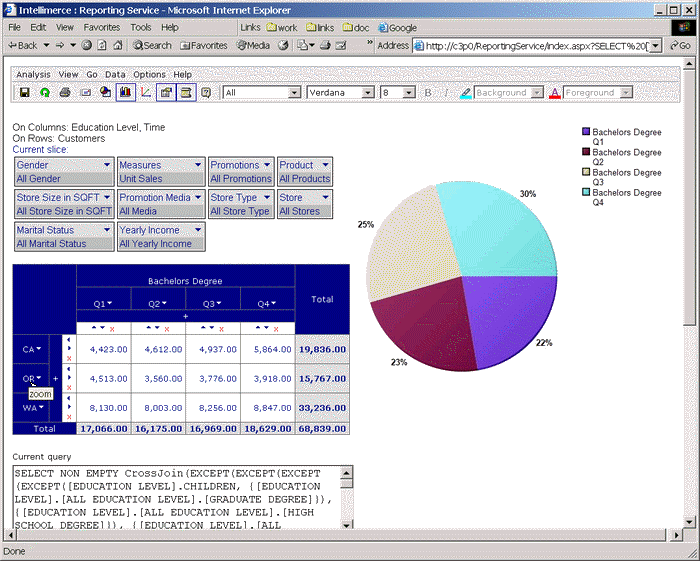Open the CA row member dropdown
700x561 pixels.
39,349
